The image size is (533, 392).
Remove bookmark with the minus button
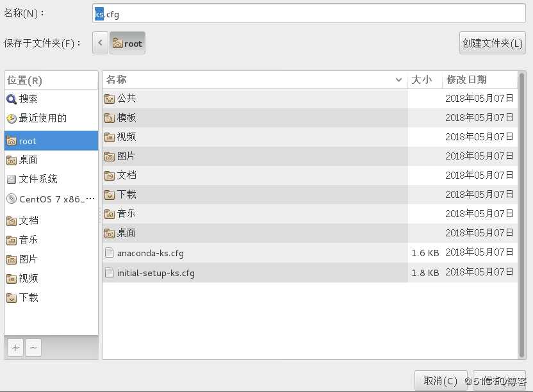(x=33, y=347)
